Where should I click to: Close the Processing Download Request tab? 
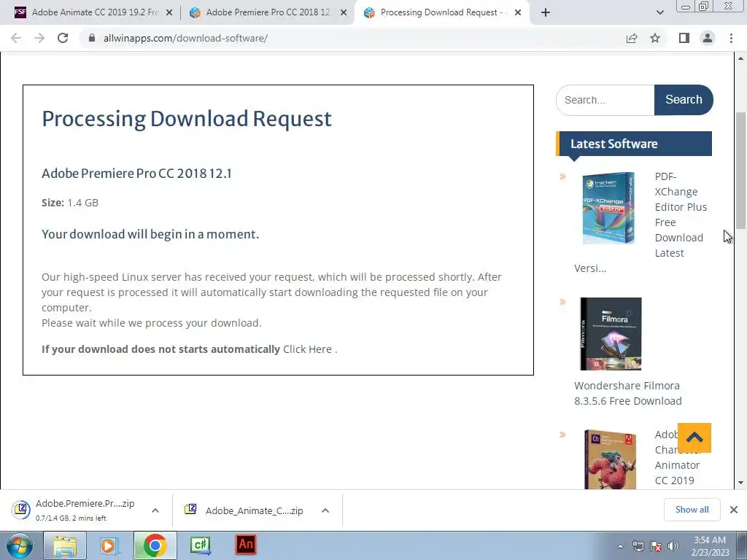coord(518,13)
